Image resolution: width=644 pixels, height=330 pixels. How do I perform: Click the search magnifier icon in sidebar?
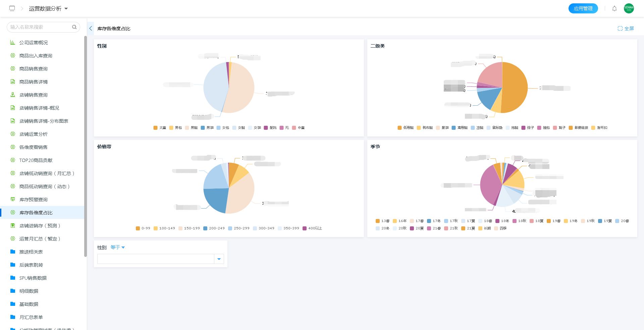(x=74, y=27)
